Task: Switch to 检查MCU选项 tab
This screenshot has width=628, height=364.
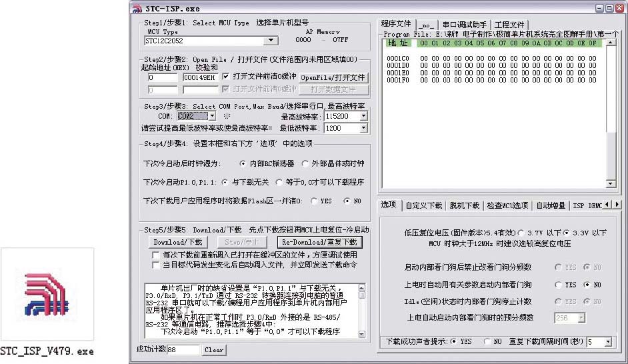Action: (507, 206)
